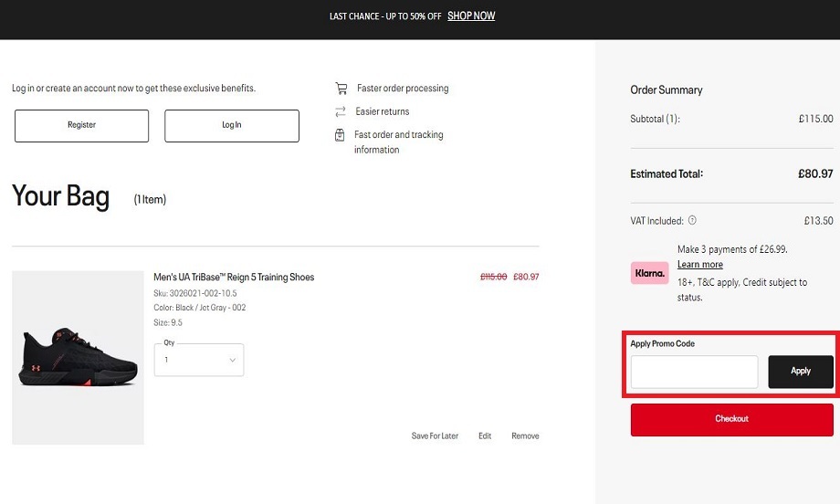
Task: Click the TriBase Reign 5 shoe thumbnail
Action: pyautogui.click(x=79, y=357)
